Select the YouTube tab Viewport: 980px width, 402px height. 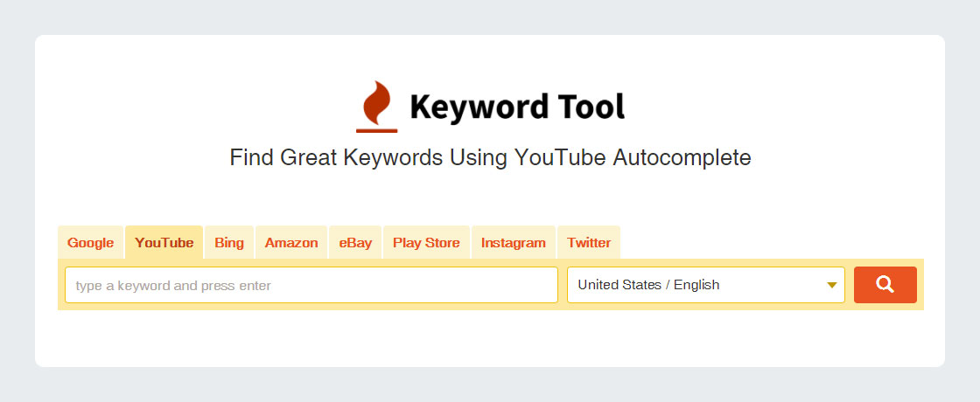(164, 242)
